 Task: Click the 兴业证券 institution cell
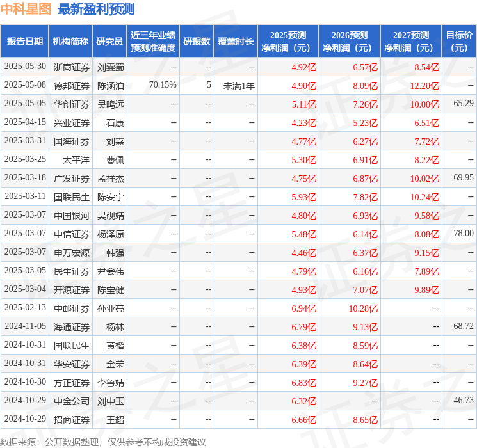pyautogui.click(x=72, y=123)
